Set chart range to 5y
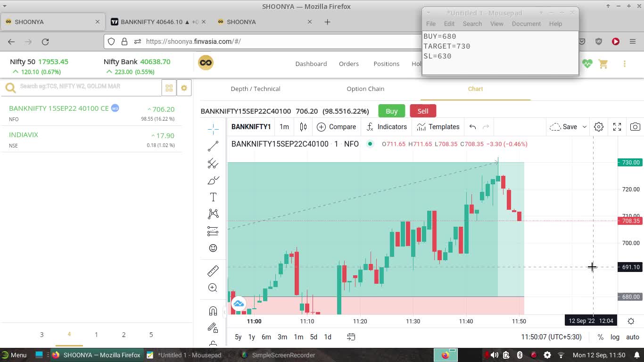644x362 pixels. pos(238,337)
